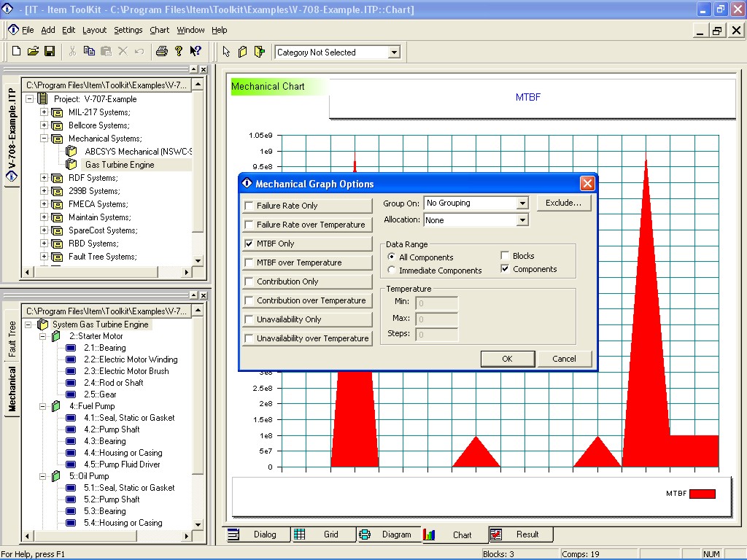Screen dimensions: 747x560
Task: Open the Allocation dropdown
Action: (522, 220)
